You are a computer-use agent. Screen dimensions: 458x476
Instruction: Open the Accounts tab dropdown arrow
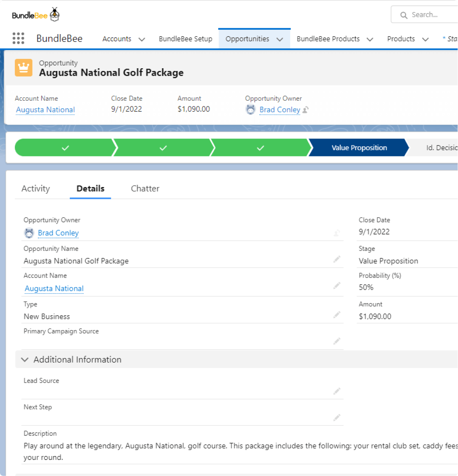(x=142, y=39)
